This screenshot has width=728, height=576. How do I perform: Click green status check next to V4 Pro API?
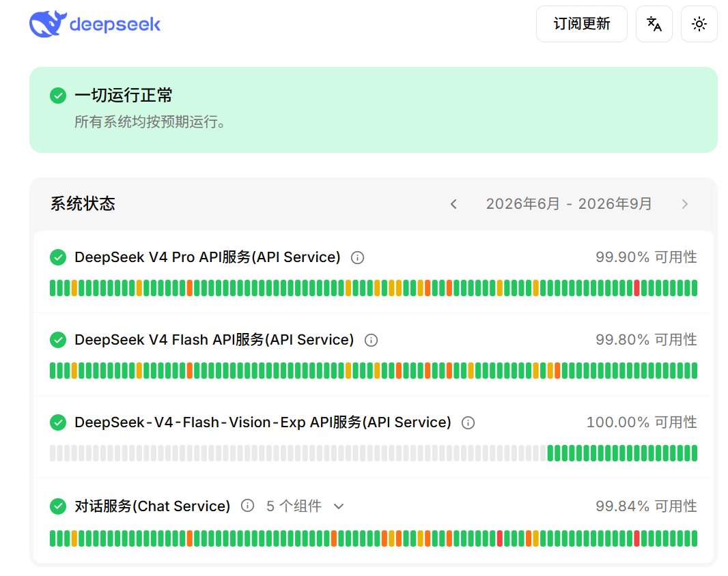point(58,257)
